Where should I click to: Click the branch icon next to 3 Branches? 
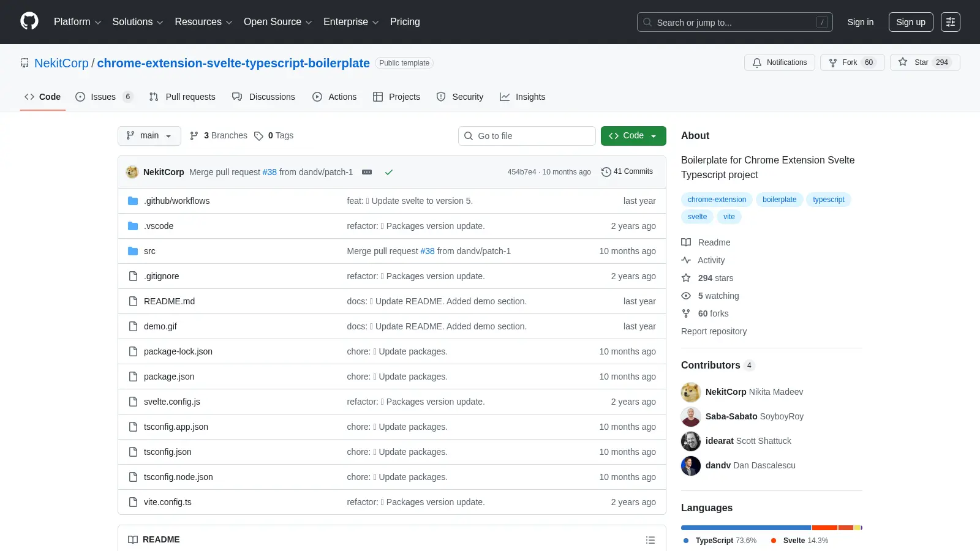(x=194, y=136)
